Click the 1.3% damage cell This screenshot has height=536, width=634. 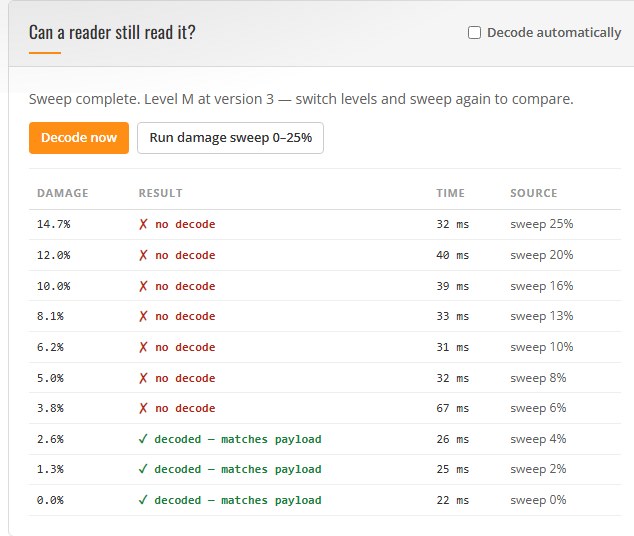51,469
